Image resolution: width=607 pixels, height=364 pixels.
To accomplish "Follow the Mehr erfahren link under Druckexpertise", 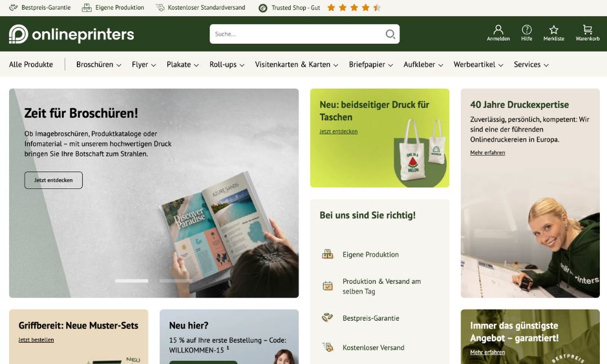I will [x=487, y=153].
